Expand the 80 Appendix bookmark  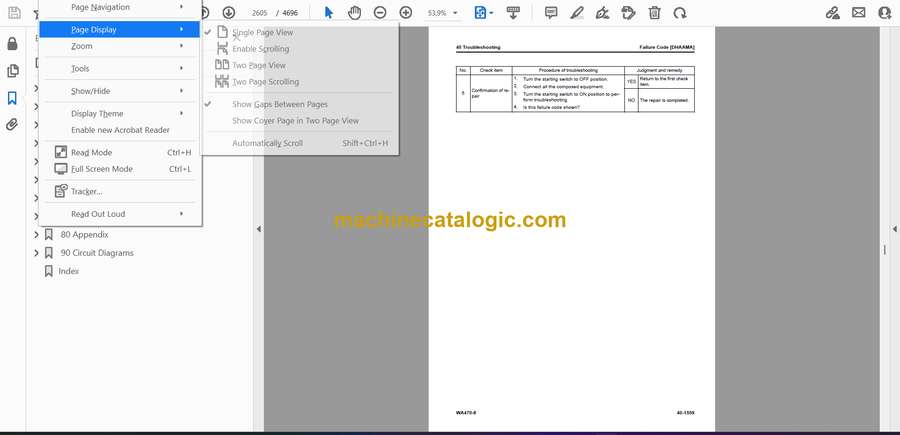(36, 235)
